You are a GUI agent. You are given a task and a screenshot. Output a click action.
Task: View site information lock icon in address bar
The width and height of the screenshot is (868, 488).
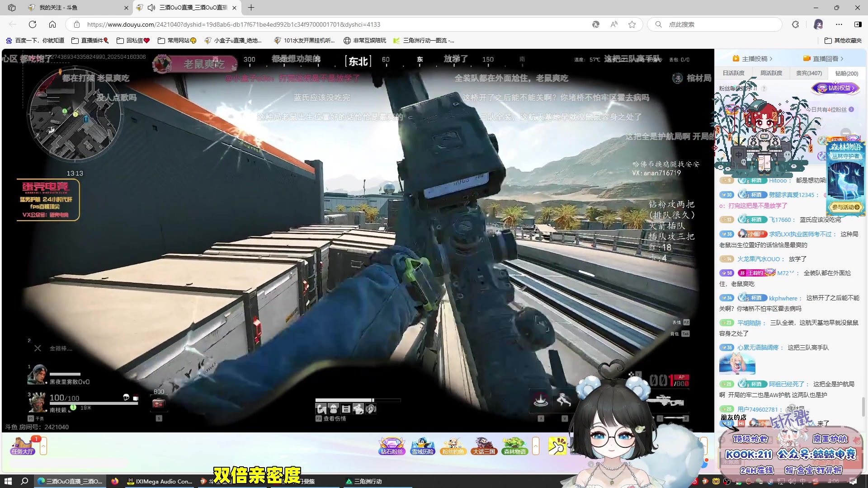[x=77, y=24]
